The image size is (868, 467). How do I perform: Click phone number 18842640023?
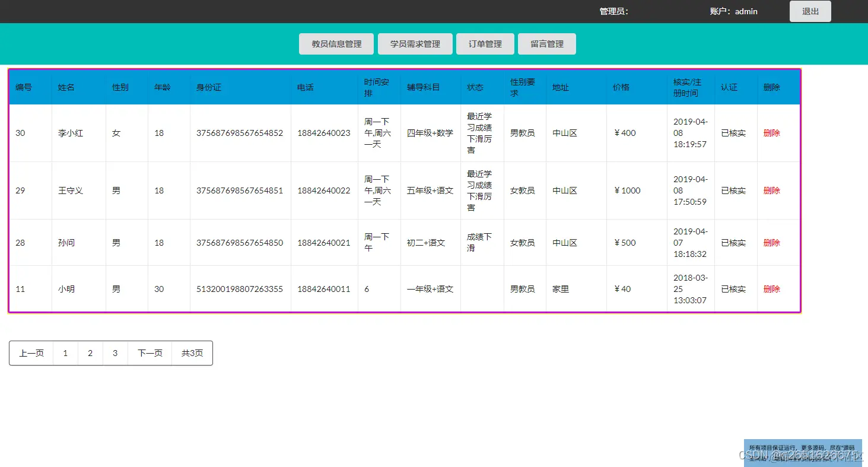(324, 133)
